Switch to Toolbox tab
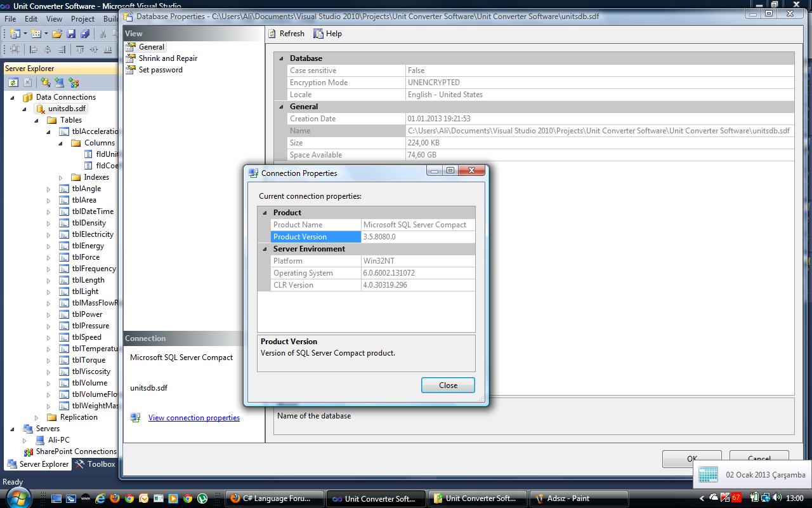This screenshot has width=812, height=508. [x=95, y=464]
